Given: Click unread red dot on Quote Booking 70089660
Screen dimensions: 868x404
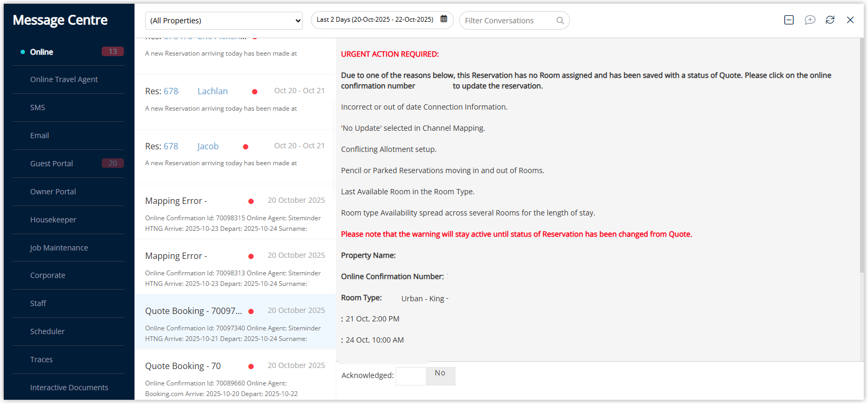Looking at the screenshot, I should (251, 366).
